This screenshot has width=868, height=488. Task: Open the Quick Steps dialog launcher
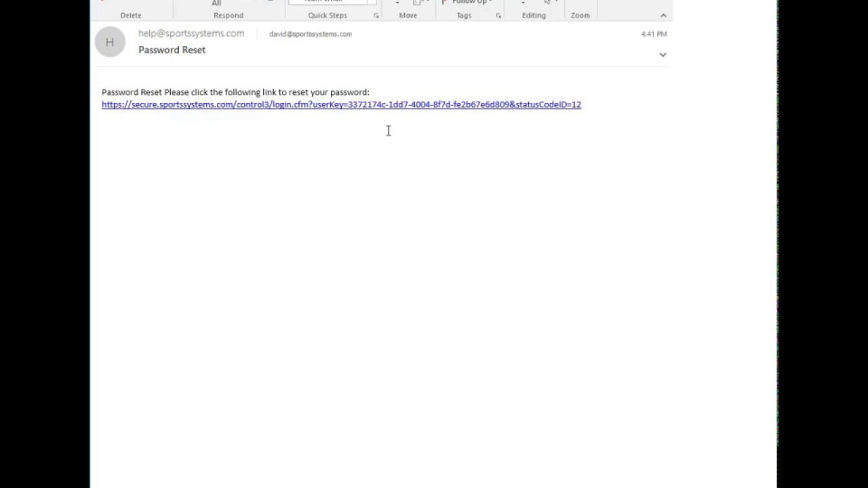point(376,16)
